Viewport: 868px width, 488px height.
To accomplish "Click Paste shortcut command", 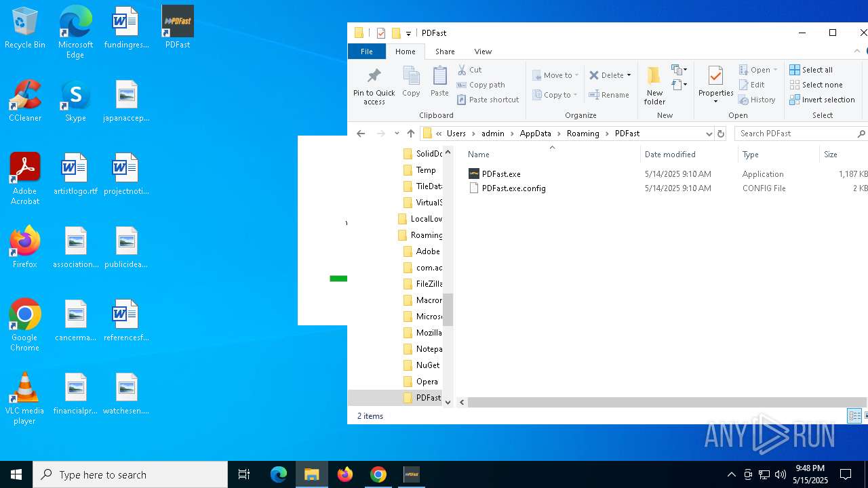I will 488,100.
